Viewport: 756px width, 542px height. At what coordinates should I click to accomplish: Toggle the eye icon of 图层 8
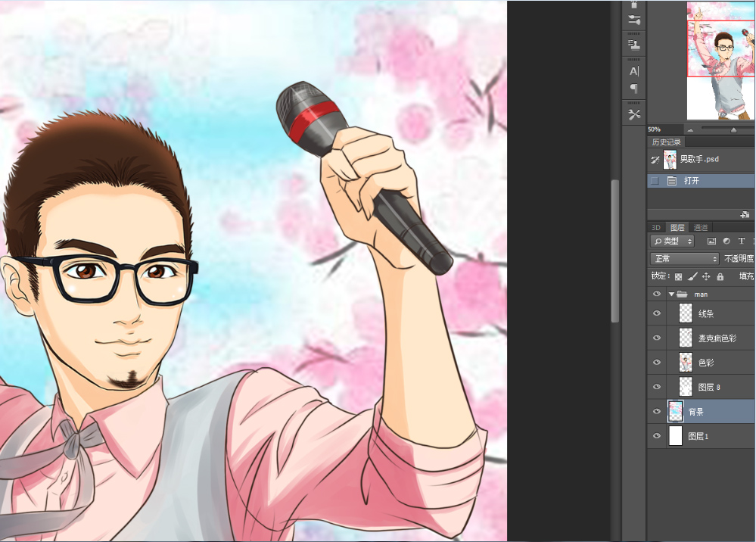click(x=657, y=387)
